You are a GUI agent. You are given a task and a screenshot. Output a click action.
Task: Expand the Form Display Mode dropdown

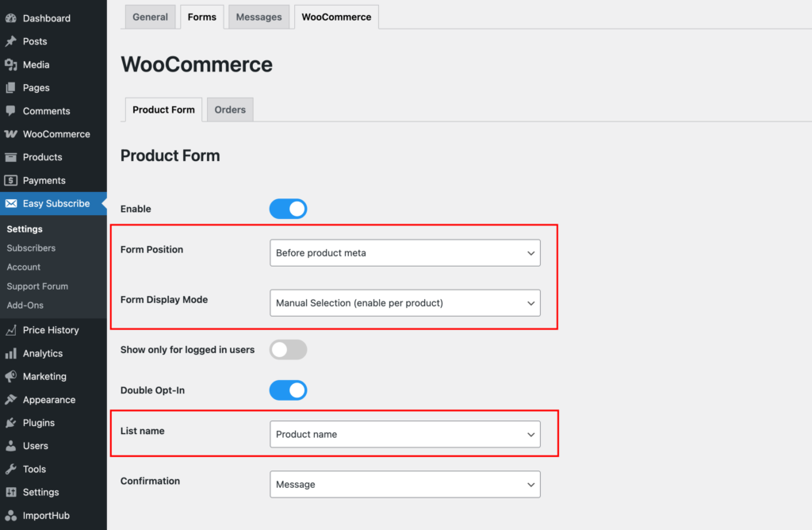(404, 303)
